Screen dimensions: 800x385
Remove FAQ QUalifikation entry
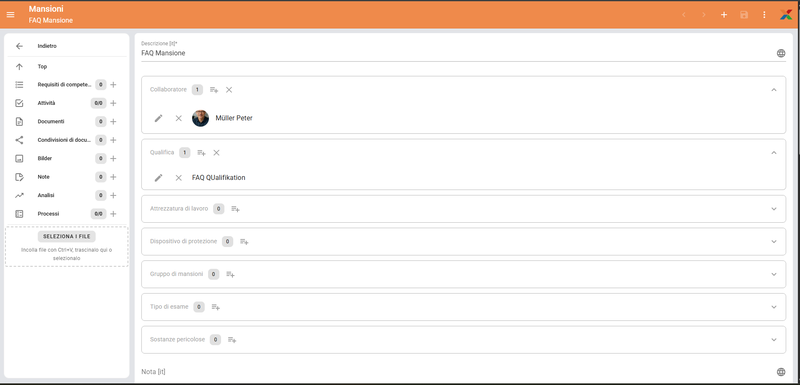pyautogui.click(x=179, y=177)
